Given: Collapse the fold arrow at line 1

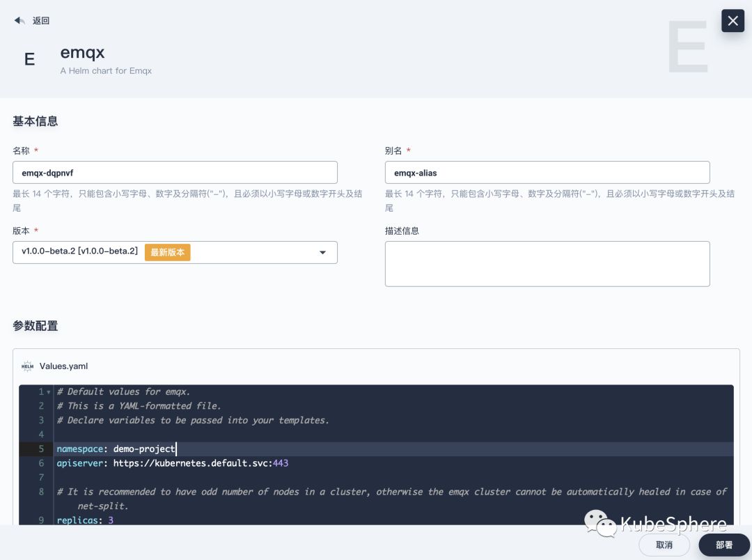Looking at the screenshot, I should point(49,392).
